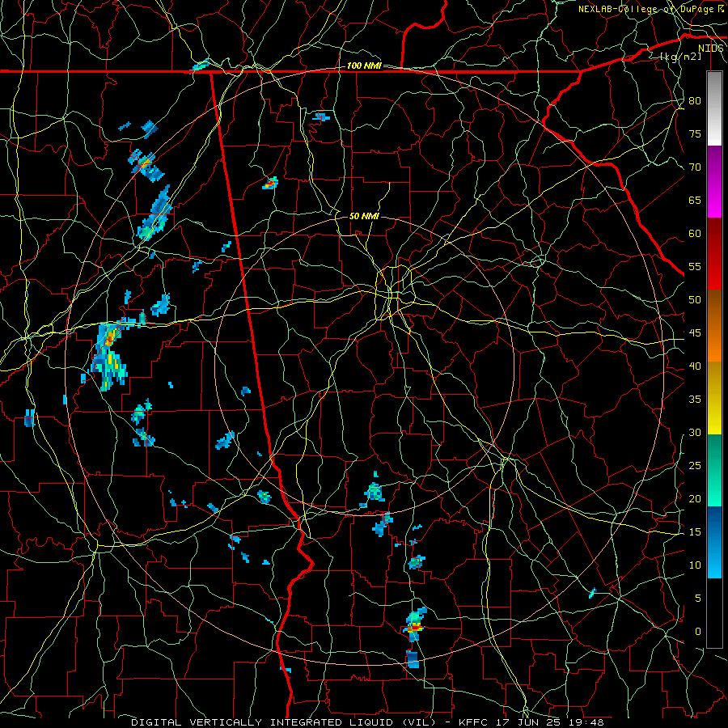This screenshot has width=728, height=728.
Task: Click the 15 value on the scale
Action: 695,532
